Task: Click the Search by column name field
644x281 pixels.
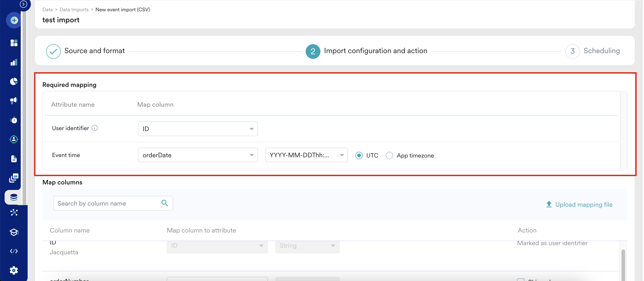Action: click(x=107, y=203)
